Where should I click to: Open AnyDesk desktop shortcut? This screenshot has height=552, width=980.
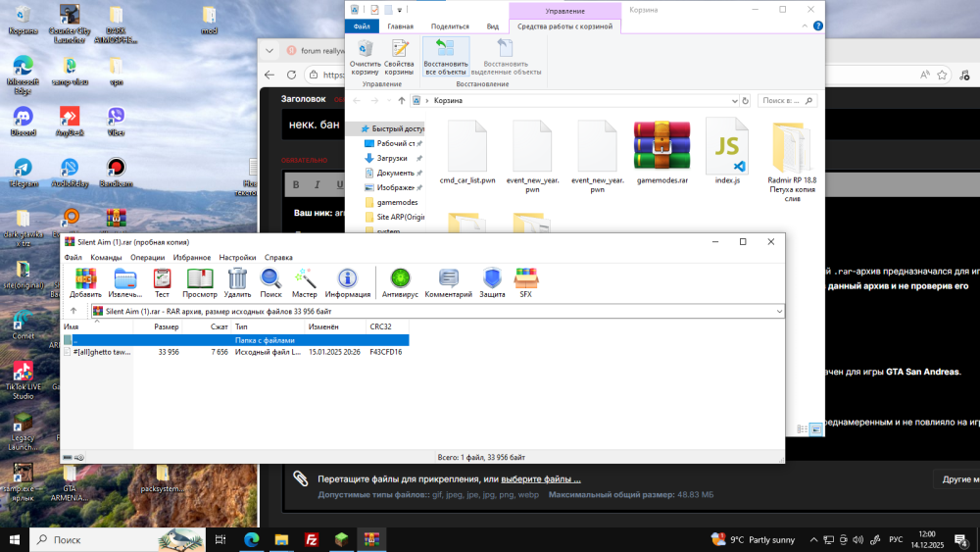point(69,122)
